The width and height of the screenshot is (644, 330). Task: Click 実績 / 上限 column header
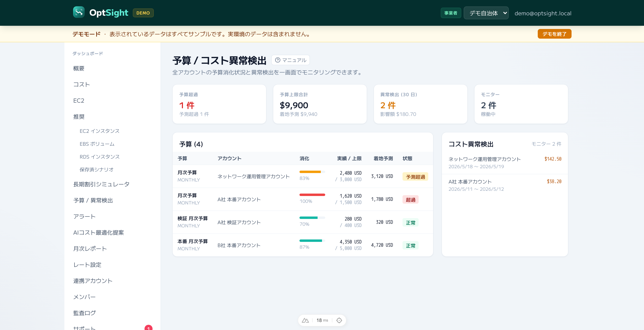click(349, 158)
